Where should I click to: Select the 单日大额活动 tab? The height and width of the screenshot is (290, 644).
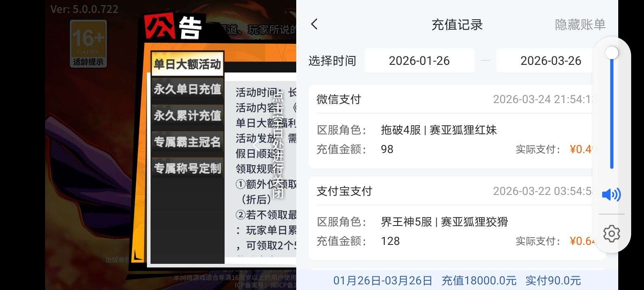(187, 64)
